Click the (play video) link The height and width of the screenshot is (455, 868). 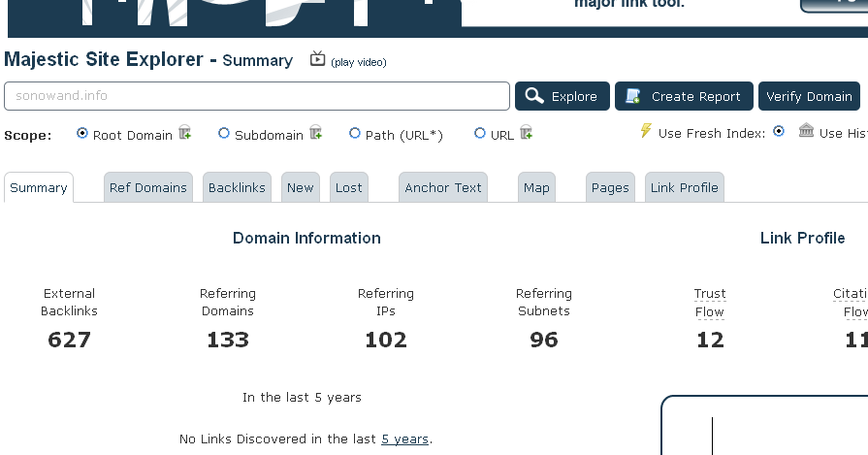pos(359,62)
